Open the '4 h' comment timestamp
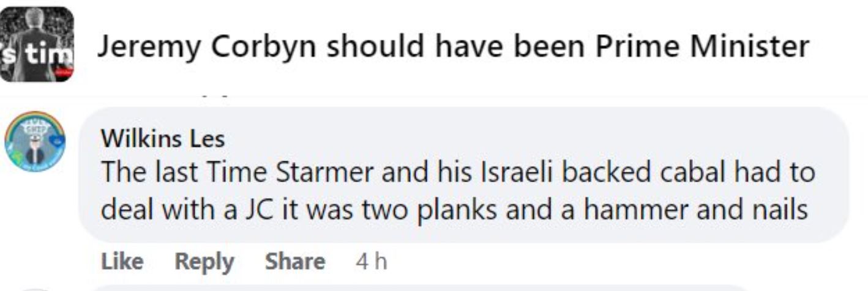This screenshot has width=868, height=291. pos(372,262)
